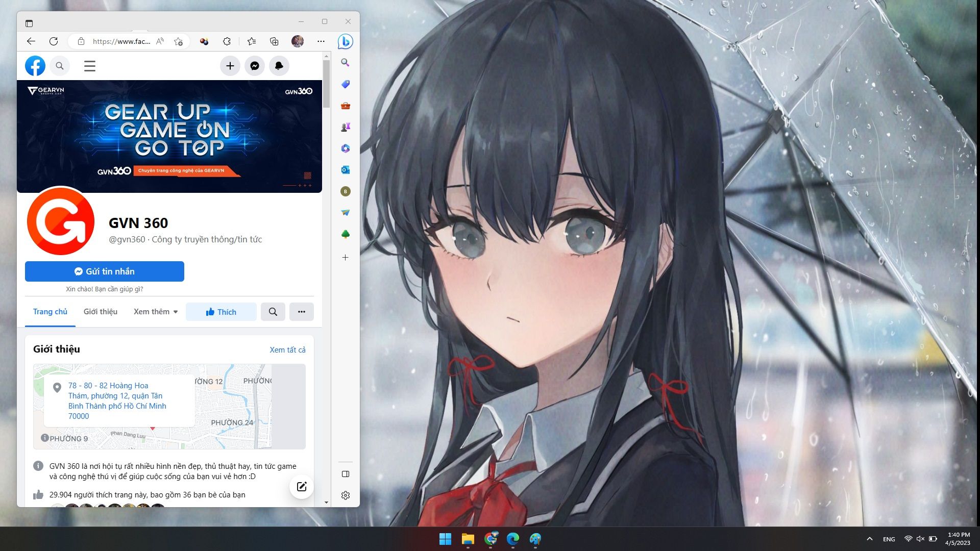Image resolution: width=980 pixels, height=551 pixels.
Task: Show hidden tray icons chevron
Action: coord(870,539)
